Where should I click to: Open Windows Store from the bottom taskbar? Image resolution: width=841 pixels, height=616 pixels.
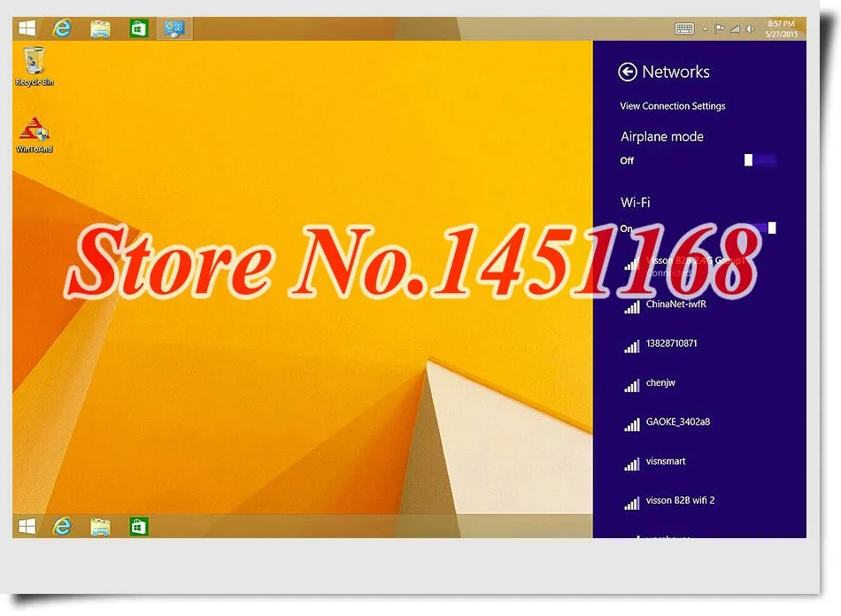[x=138, y=527]
